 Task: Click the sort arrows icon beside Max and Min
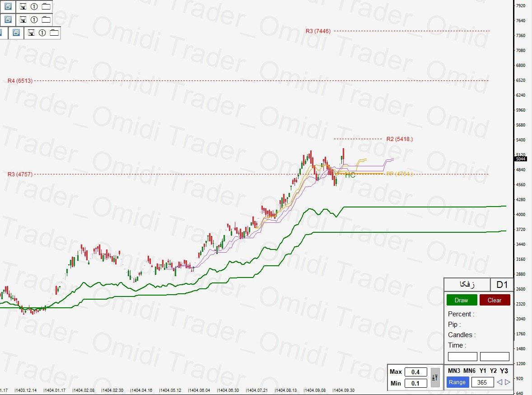tap(435, 377)
